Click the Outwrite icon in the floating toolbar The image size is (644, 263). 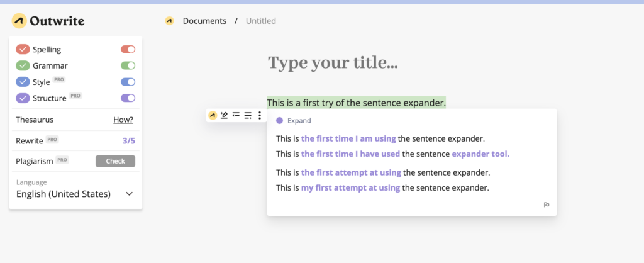(213, 116)
